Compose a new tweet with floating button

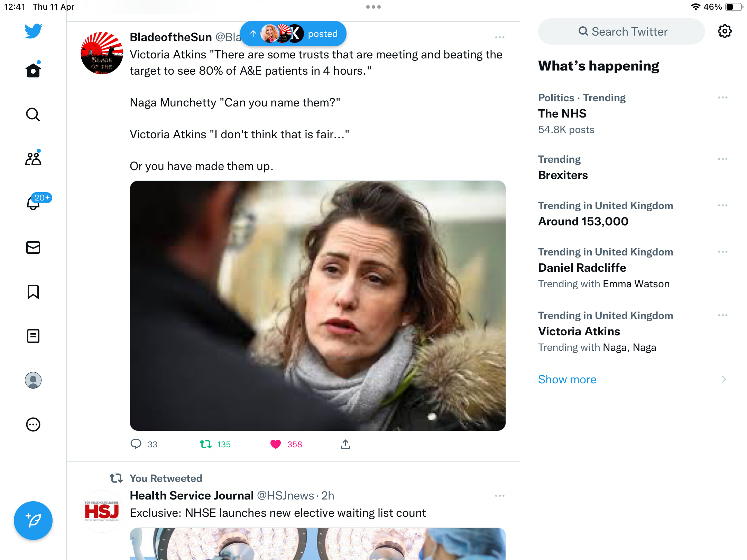coord(33,521)
